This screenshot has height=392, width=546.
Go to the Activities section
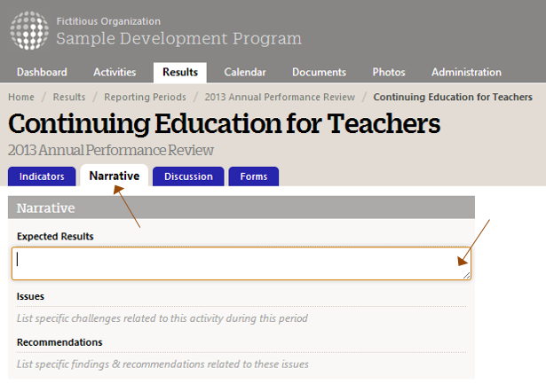[x=115, y=73]
